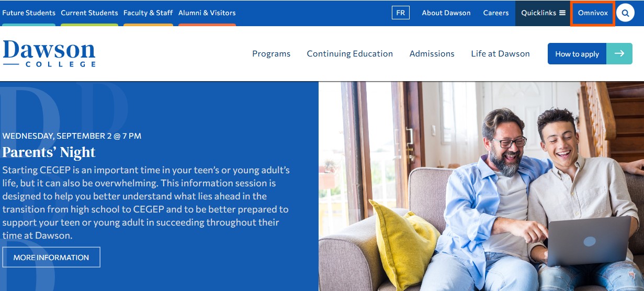This screenshot has width=644, height=291.
Task: Select the Faculty & Staff tab
Action: [x=148, y=13]
